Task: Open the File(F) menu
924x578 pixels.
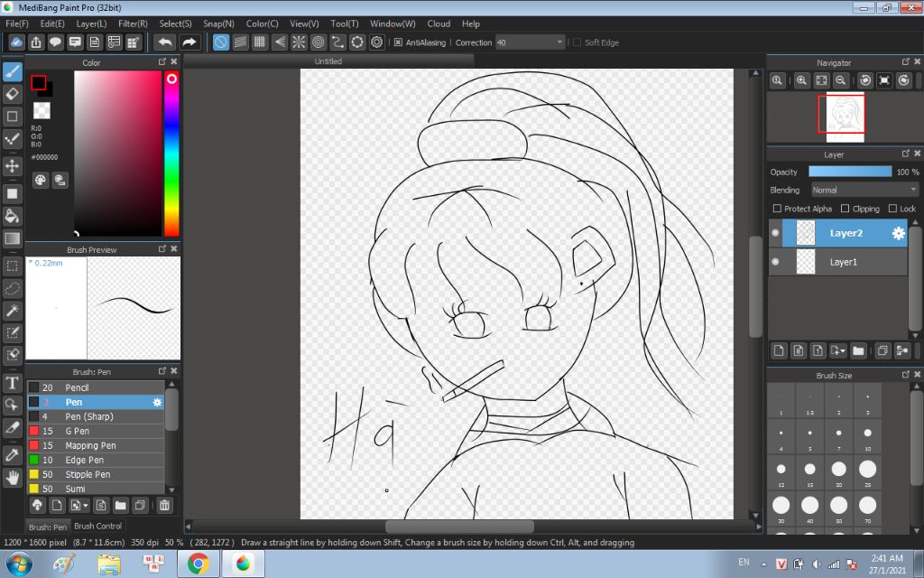Action: [17, 23]
